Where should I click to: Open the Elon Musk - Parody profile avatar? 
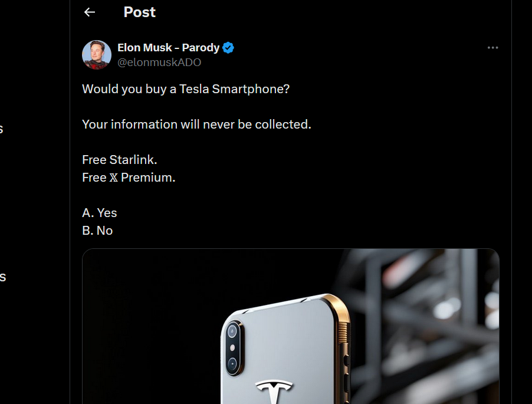pyautogui.click(x=97, y=55)
